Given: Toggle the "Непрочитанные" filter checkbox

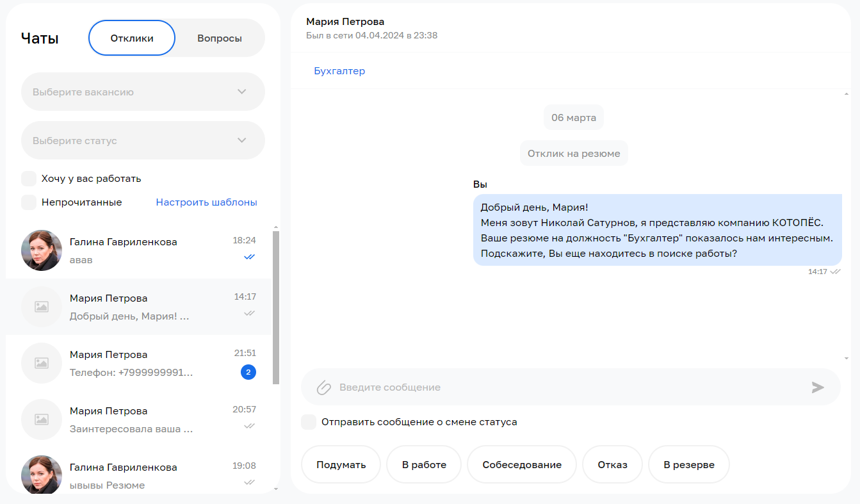Looking at the screenshot, I should tap(29, 202).
